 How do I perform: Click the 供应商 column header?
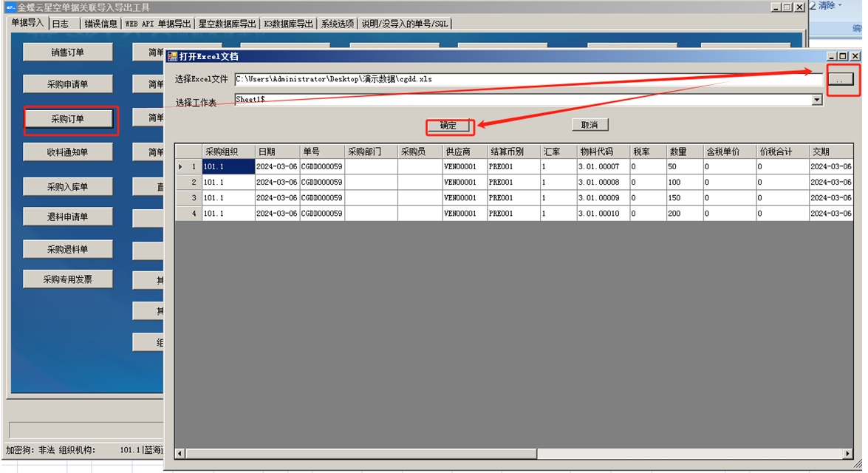pos(465,152)
